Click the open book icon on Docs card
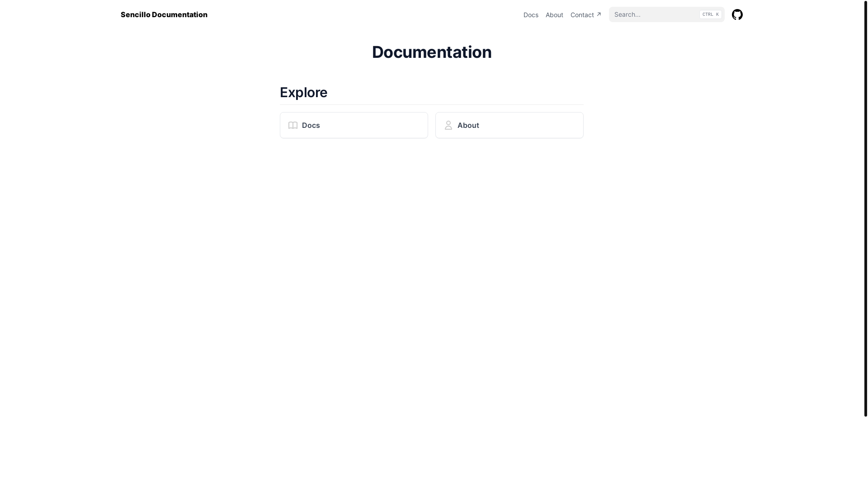This screenshot has width=868, height=488. coord(293,126)
